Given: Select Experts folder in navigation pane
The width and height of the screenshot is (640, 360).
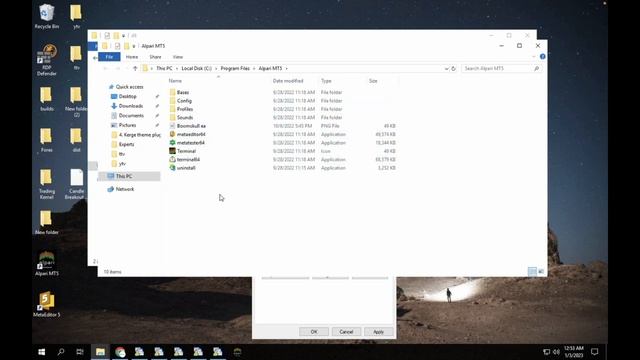Looking at the screenshot, I should tap(126, 144).
